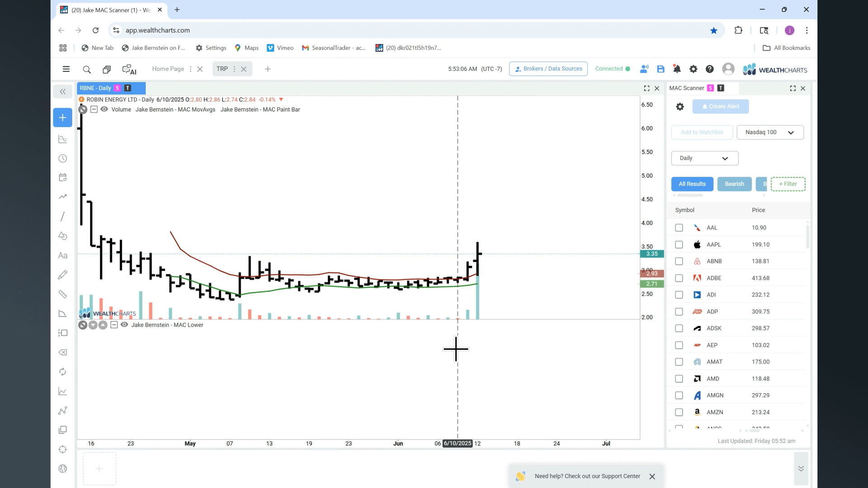This screenshot has width=868, height=488.
Task: Open the calendar events tool
Action: (63, 178)
